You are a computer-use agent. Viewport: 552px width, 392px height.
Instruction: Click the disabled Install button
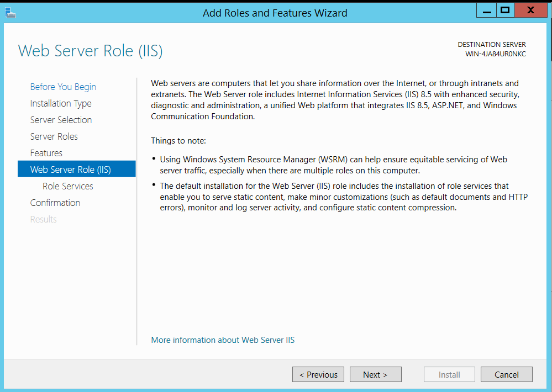(449, 374)
